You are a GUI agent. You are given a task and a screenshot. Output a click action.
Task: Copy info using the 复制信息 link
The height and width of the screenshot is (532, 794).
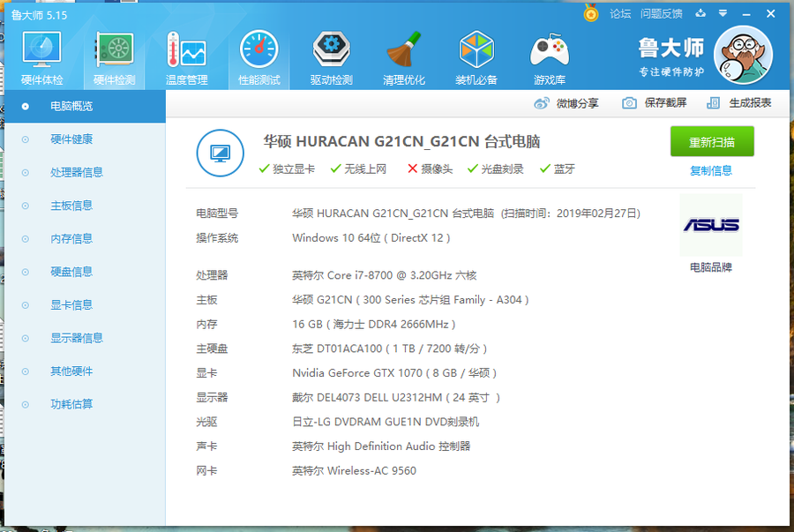(711, 170)
